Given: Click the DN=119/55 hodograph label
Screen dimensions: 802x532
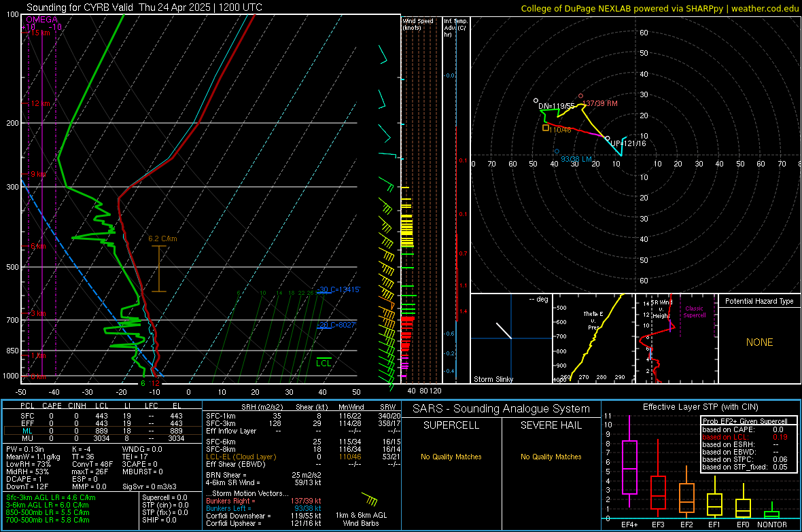Looking at the screenshot, I should 557,107.
